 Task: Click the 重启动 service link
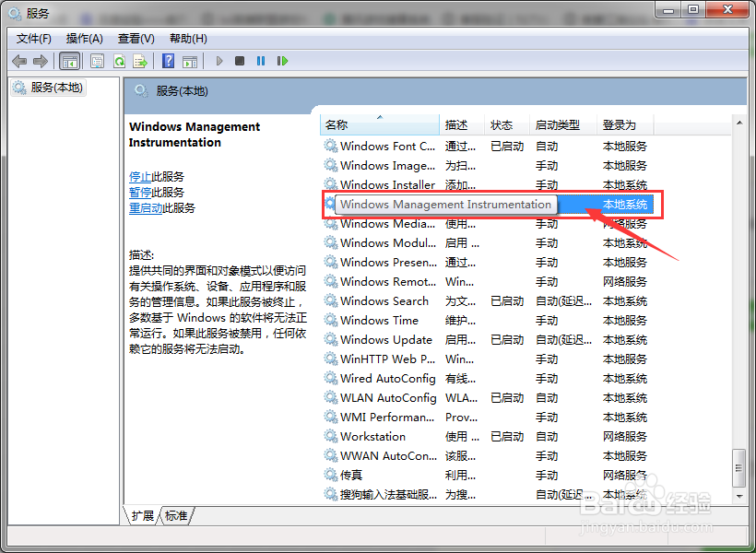point(146,208)
